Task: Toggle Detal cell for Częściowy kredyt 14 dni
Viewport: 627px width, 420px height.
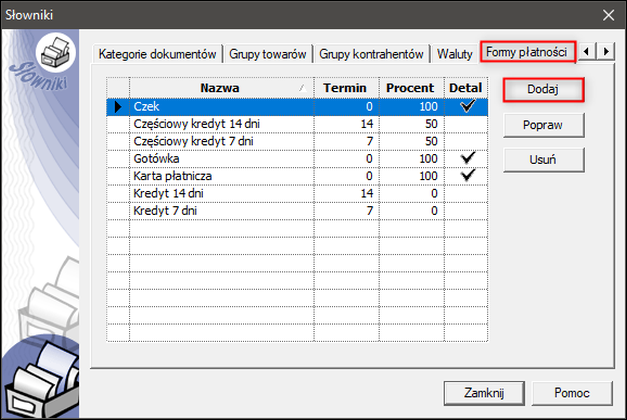Action: [466, 124]
